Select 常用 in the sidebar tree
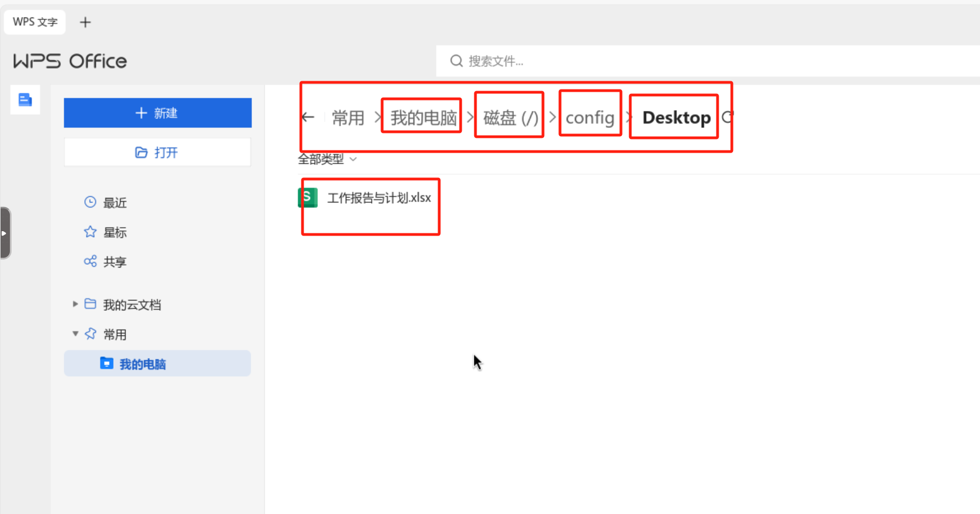This screenshot has width=980, height=514. coord(115,334)
